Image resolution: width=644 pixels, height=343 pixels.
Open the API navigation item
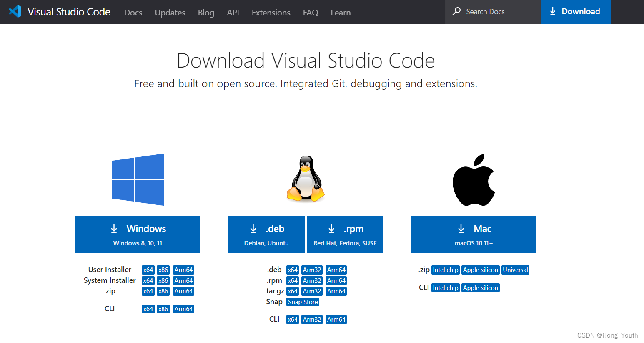click(x=233, y=13)
